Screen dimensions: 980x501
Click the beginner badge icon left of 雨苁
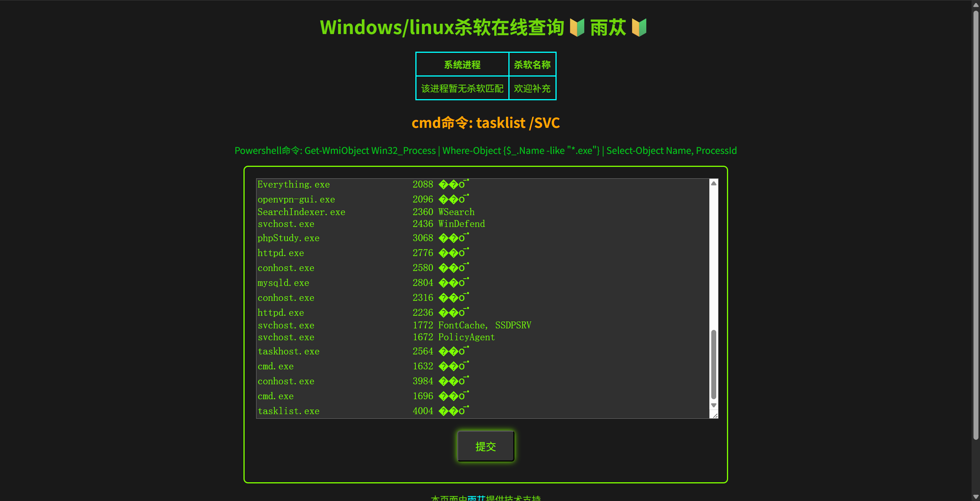click(577, 28)
